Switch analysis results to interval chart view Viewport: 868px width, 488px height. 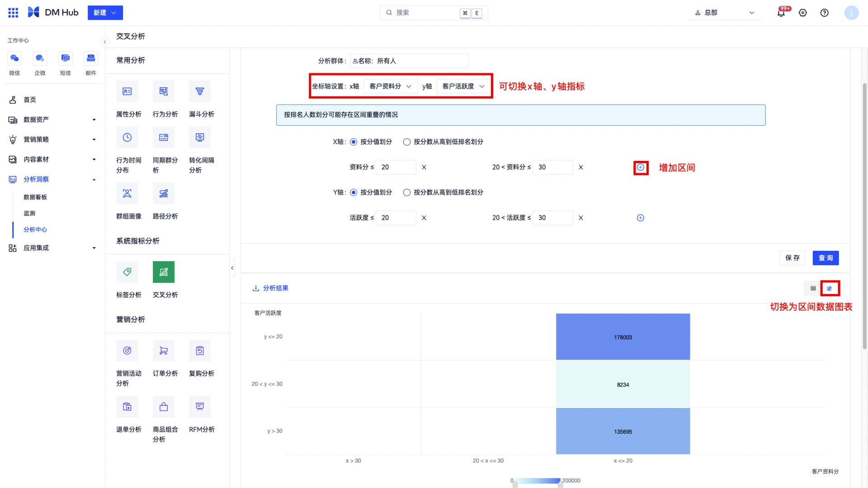point(830,288)
